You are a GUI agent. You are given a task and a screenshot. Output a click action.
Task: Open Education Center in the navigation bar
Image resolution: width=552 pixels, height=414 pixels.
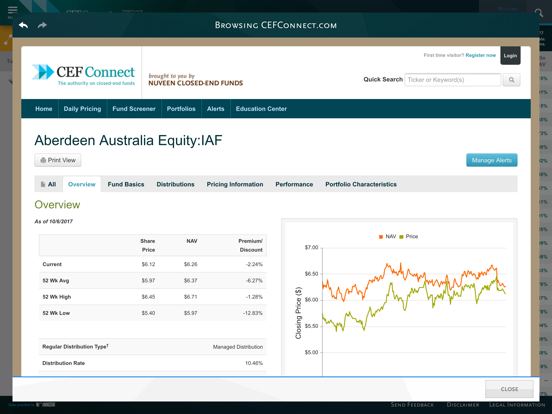[x=261, y=109]
